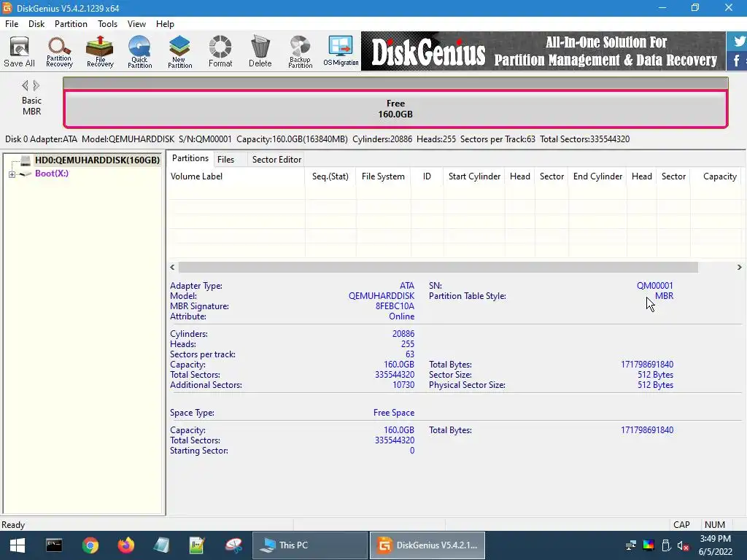Start Quick Partition from toolbar
Image resolution: width=747 pixels, height=560 pixels.
coord(139,52)
